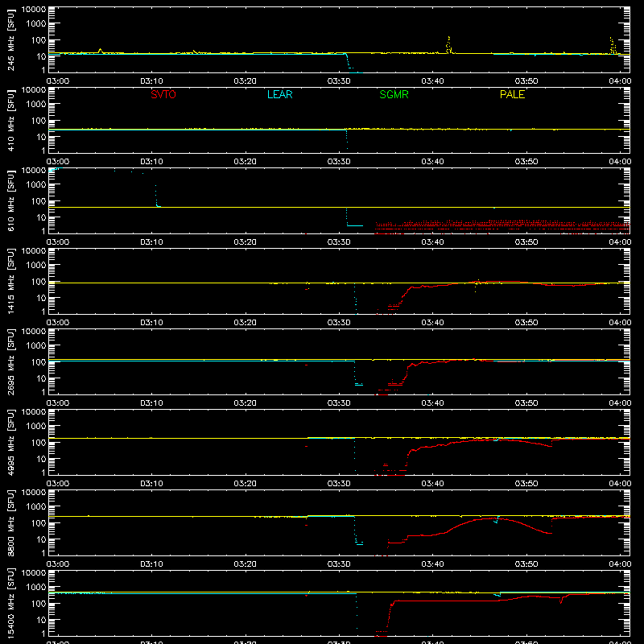This screenshot has height=644, width=644.
Task: Click the 10 y-axis value of 8800 MHz plot
Action: (42, 539)
